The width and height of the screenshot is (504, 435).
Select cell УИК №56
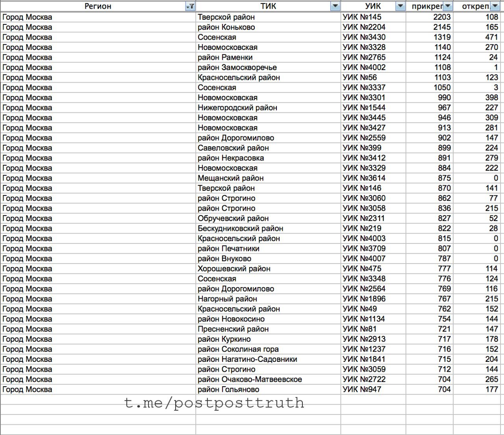[373, 77]
